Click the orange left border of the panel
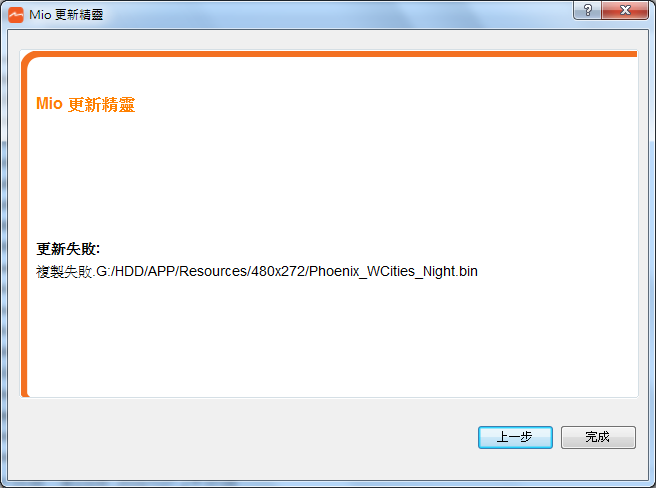The width and height of the screenshot is (656, 490). [24, 226]
